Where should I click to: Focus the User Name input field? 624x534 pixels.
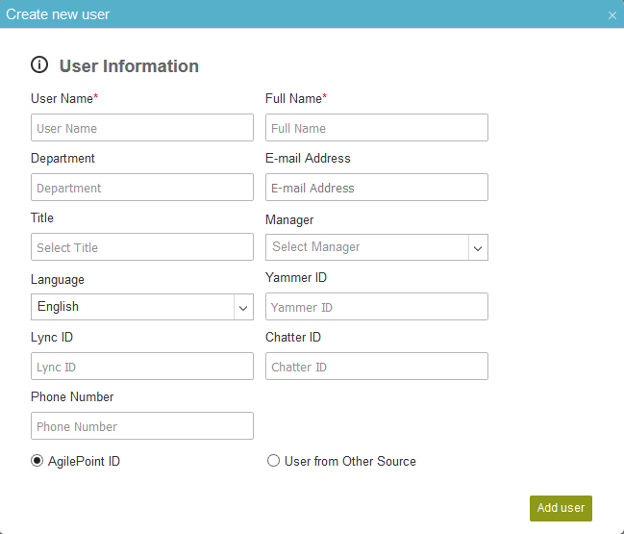142,128
